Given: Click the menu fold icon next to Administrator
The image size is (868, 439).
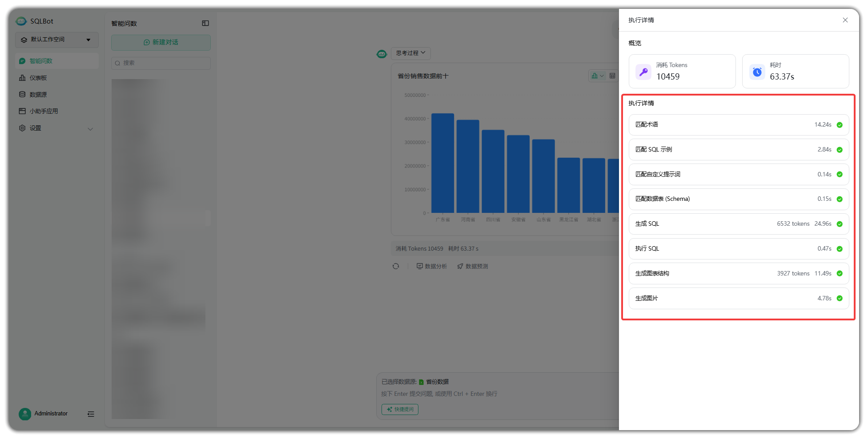Looking at the screenshot, I should click(x=91, y=414).
